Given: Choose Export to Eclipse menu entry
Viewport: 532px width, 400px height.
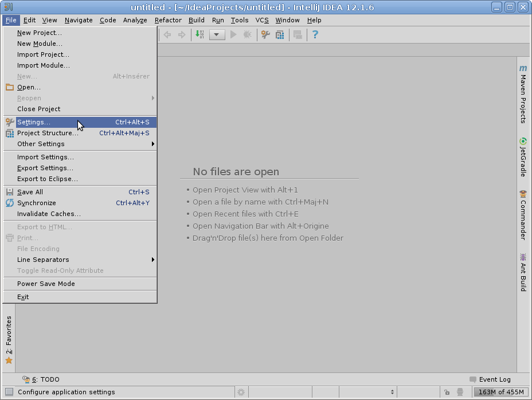Looking at the screenshot, I should point(80,179).
